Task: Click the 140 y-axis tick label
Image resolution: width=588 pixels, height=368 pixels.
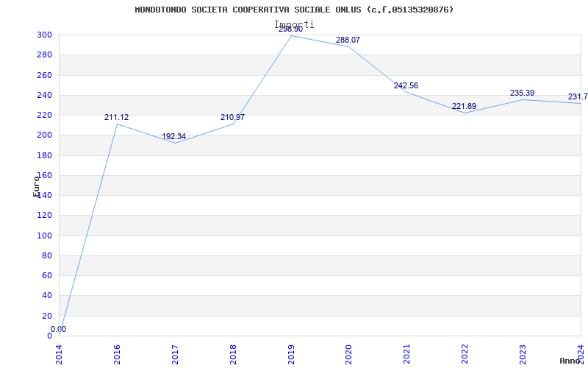Action: 44,195
